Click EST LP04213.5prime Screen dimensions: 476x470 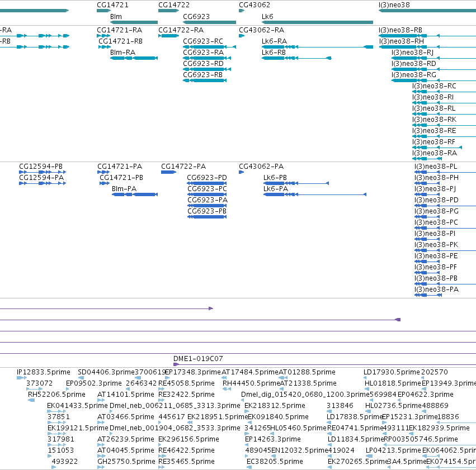(x=393, y=450)
